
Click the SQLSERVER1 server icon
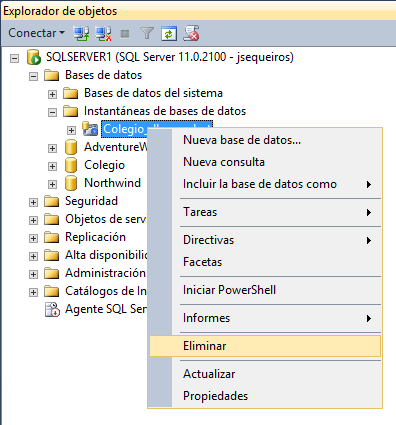pyautogui.click(x=33, y=57)
